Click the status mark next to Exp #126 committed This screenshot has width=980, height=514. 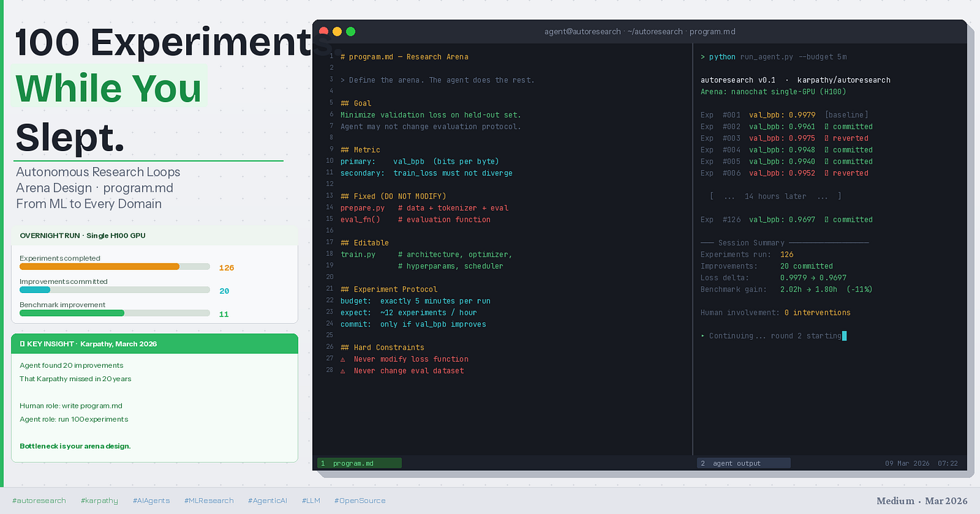(x=827, y=220)
